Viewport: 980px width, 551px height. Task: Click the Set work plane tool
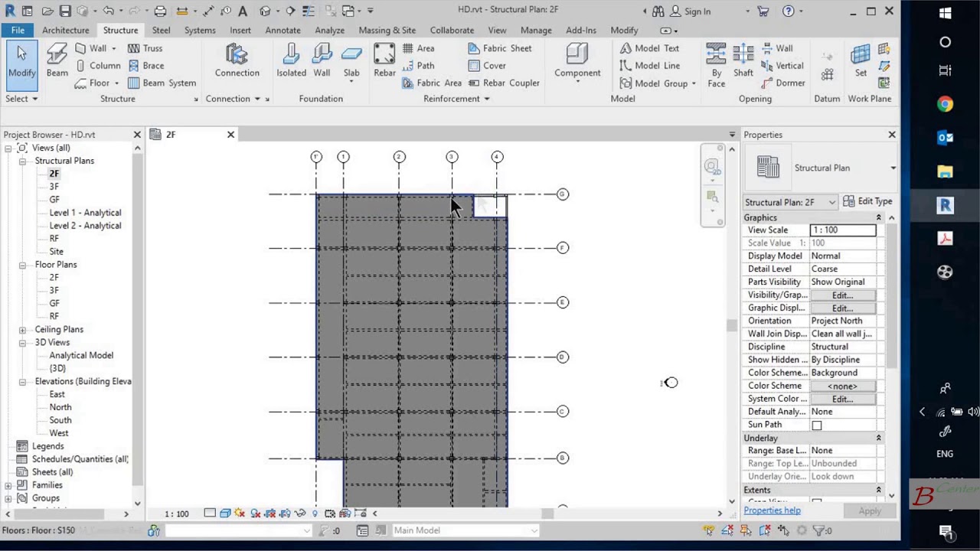pos(861,61)
